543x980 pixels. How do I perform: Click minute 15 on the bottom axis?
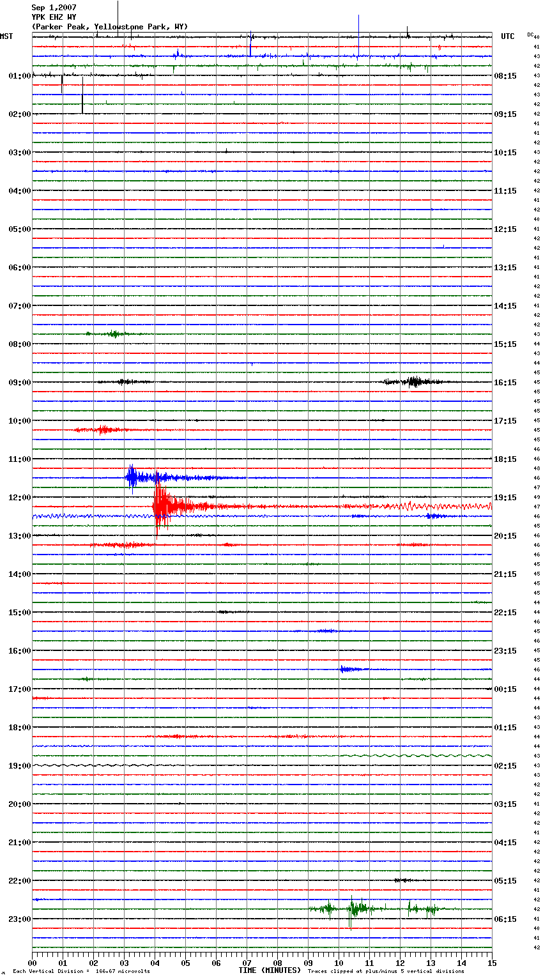[492, 963]
